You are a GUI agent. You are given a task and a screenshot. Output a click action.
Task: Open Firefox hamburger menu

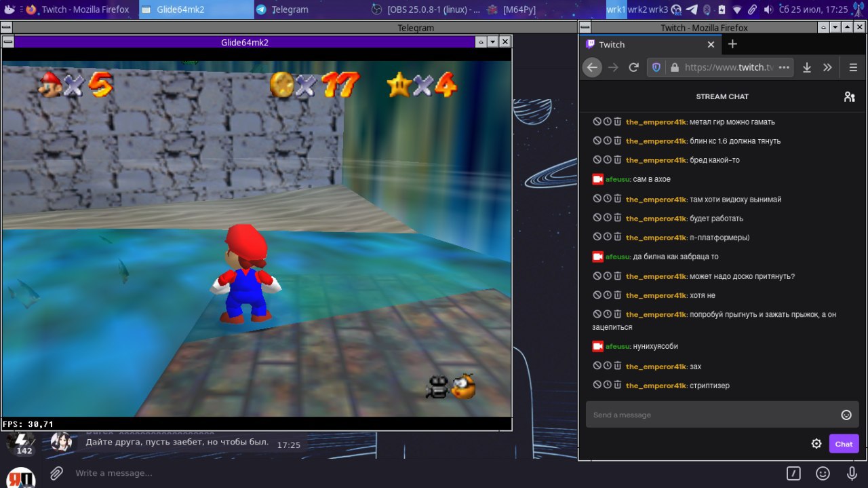853,67
